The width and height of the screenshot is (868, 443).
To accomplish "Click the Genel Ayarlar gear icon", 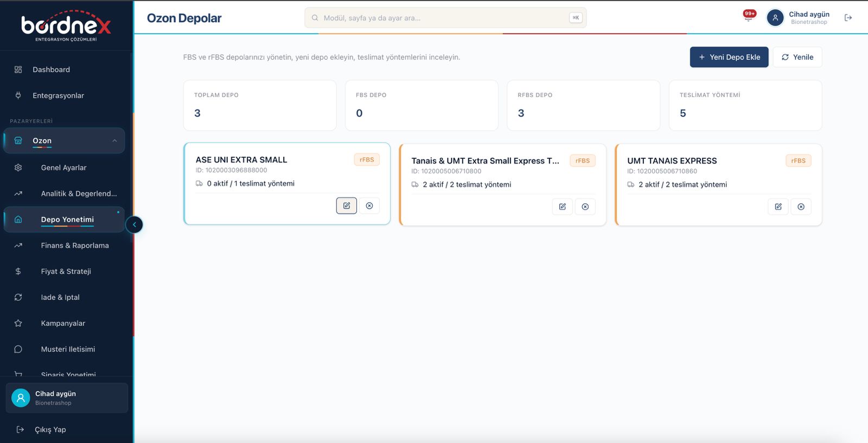I will click(18, 168).
